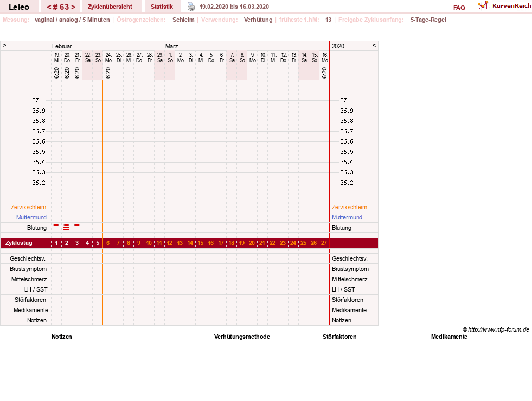This screenshot has height=401, width=532.
Task: Click the left Notizen row label
Action: [37, 320]
